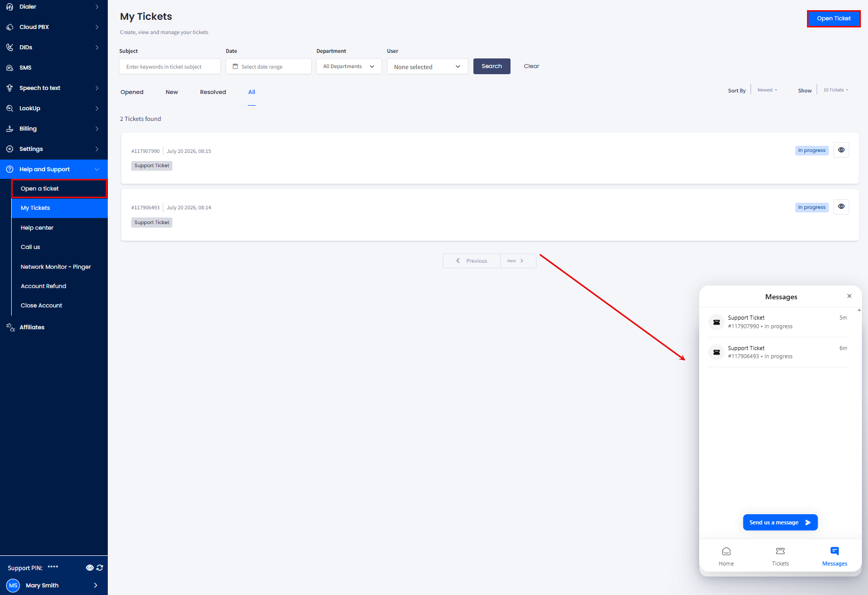Open message Support Ticket #117906493
The image size is (868, 595).
click(x=778, y=352)
